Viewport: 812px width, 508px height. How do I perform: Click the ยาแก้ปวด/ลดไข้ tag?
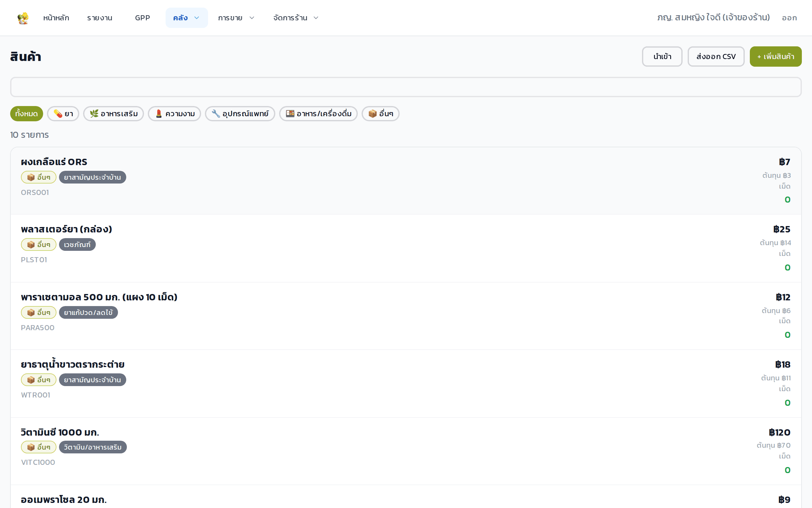(88, 312)
